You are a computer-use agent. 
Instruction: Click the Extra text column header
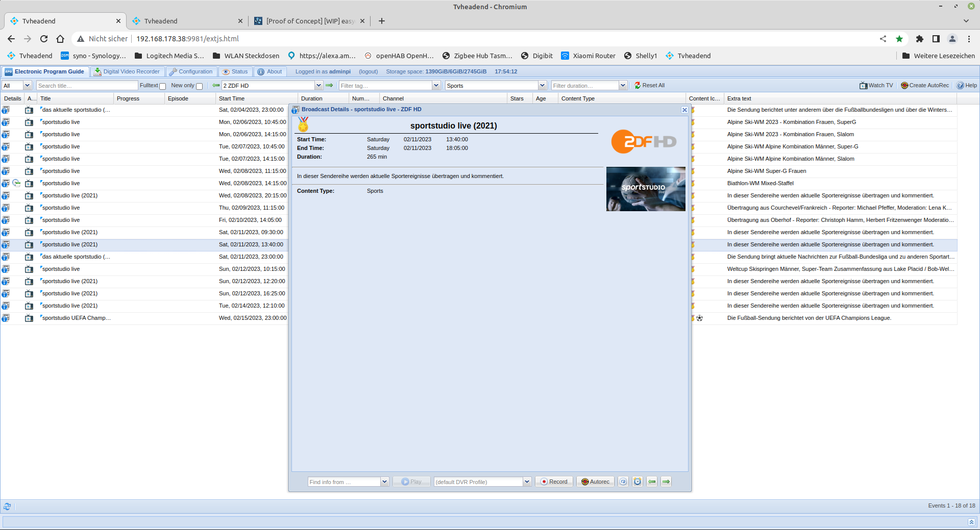841,99
